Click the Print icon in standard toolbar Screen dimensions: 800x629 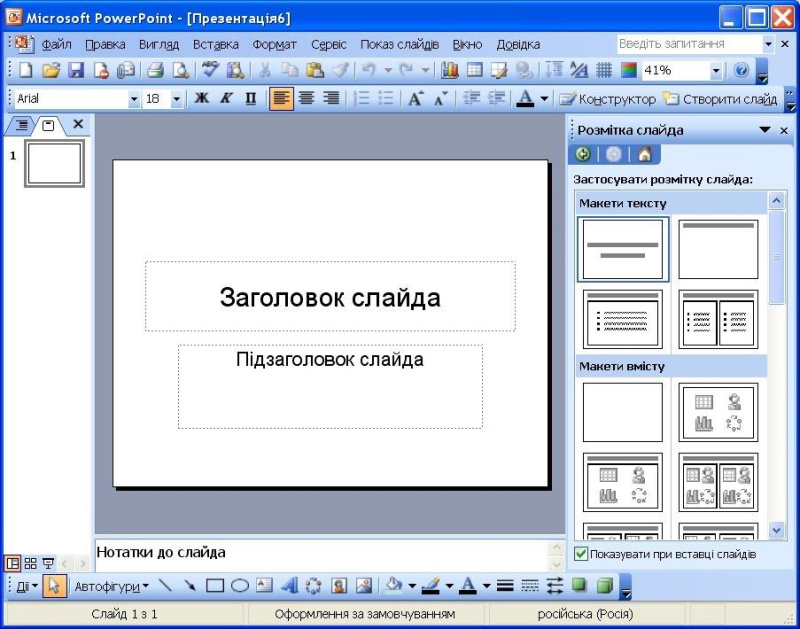coord(156,70)
